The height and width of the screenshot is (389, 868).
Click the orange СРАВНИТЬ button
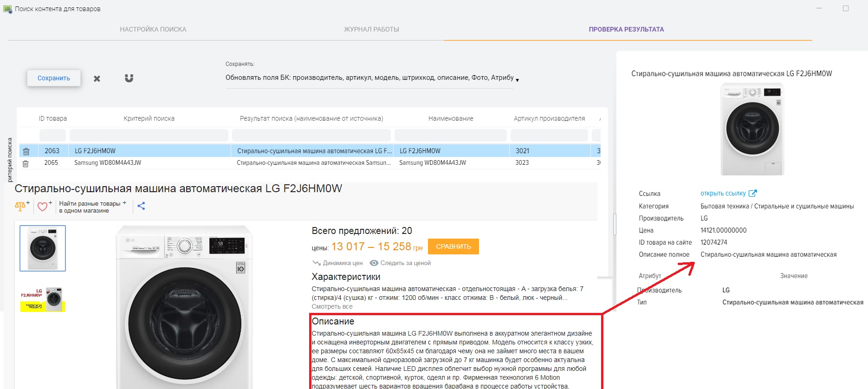pyautogui.click(x=453, y=246)
